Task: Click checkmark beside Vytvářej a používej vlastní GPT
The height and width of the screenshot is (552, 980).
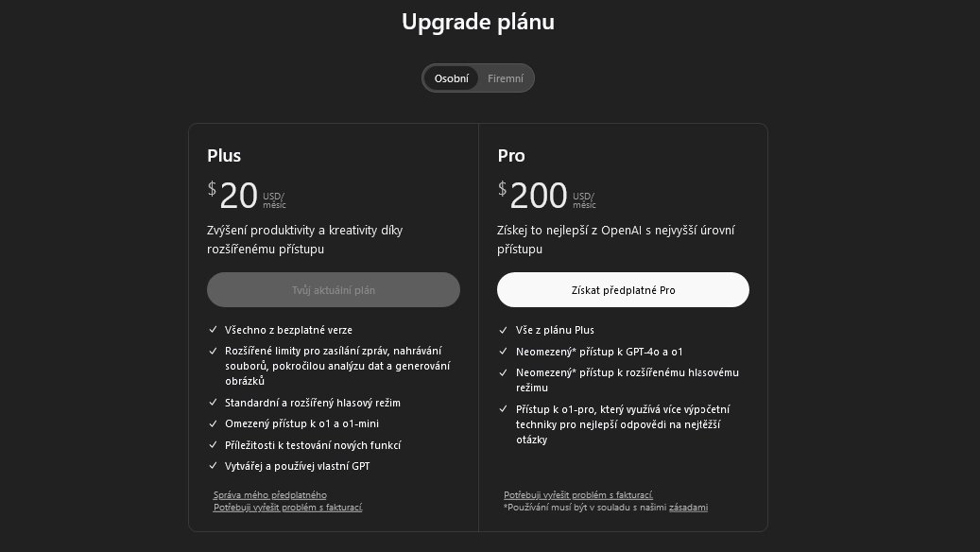Action: pos(213,466)
